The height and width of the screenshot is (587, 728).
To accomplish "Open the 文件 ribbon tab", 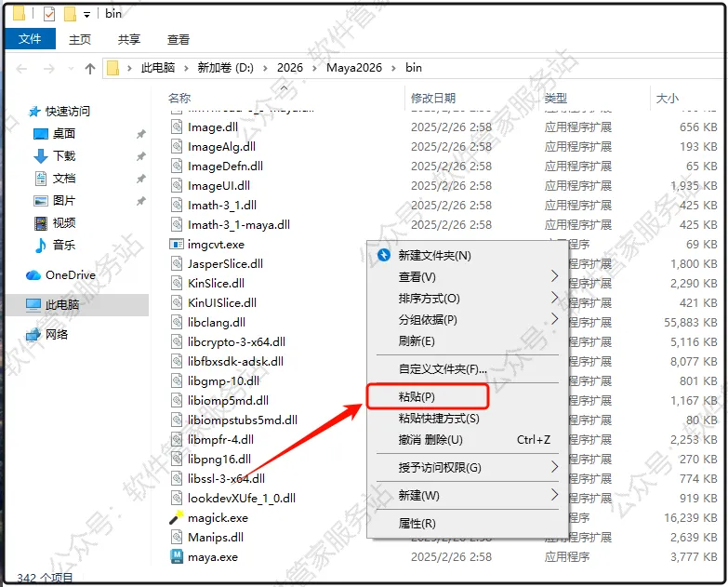I will pyautogui.click(x=30, y=38).
